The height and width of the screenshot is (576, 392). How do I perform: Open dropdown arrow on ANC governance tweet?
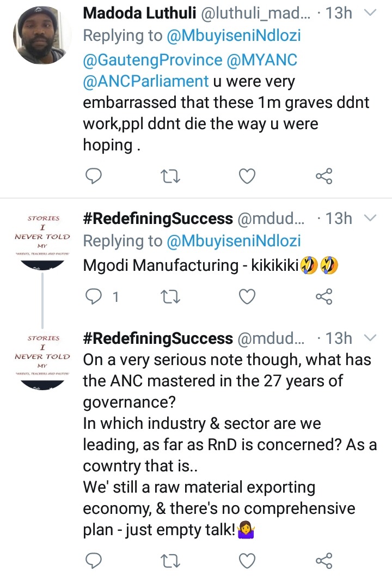370,338
